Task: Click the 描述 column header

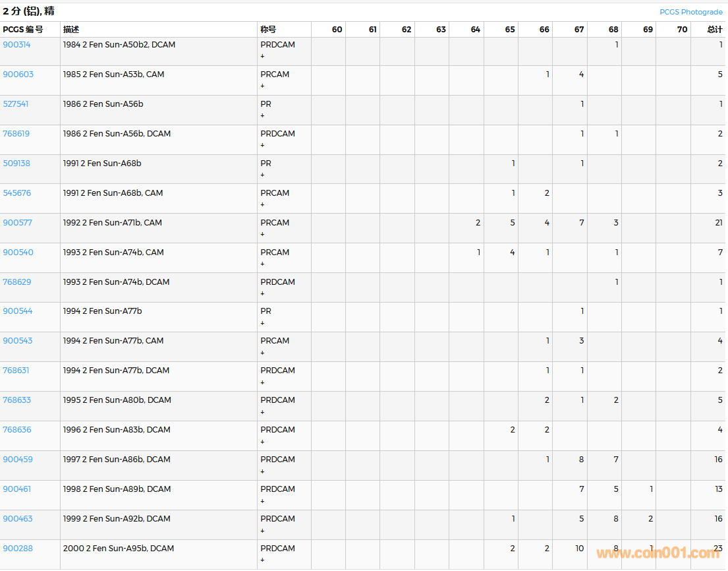Action: pyautogui.click(x=71, y=30)
